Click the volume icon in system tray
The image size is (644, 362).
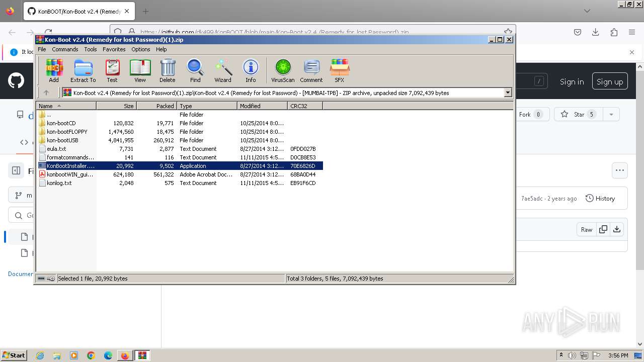tap(572, 355)
